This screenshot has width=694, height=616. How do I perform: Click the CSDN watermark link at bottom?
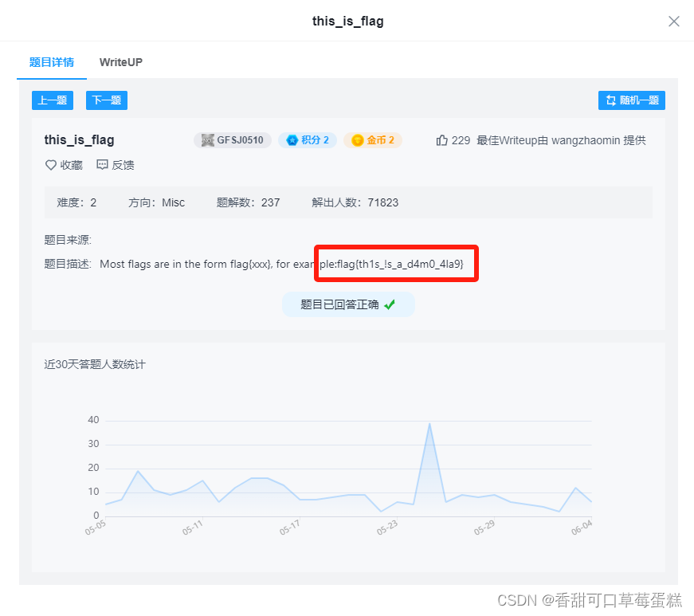[x=590, y=600]
